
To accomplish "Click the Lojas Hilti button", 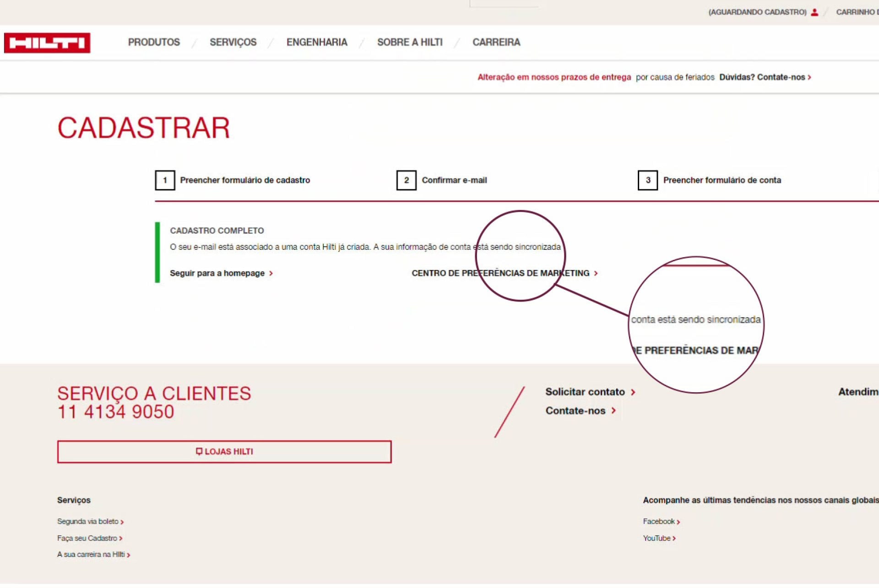I will point(224,452).
